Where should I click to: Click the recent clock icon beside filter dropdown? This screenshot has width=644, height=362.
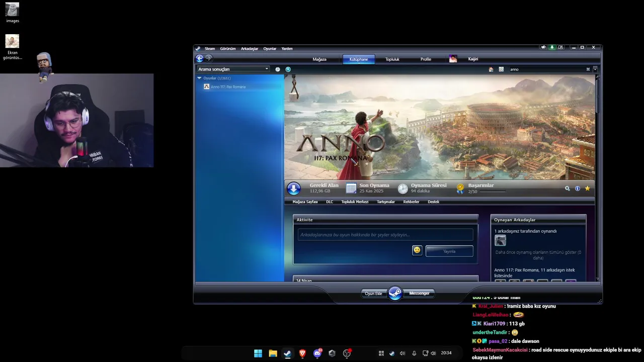tap(278, 69)
